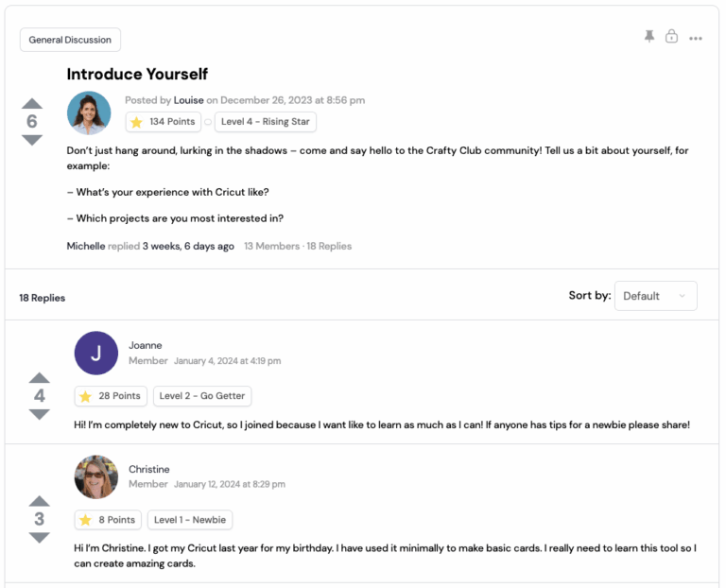The height and width of the screenshot is (588, 726).
Task: Click Christine's profile photo
Action: click(95, 476)
